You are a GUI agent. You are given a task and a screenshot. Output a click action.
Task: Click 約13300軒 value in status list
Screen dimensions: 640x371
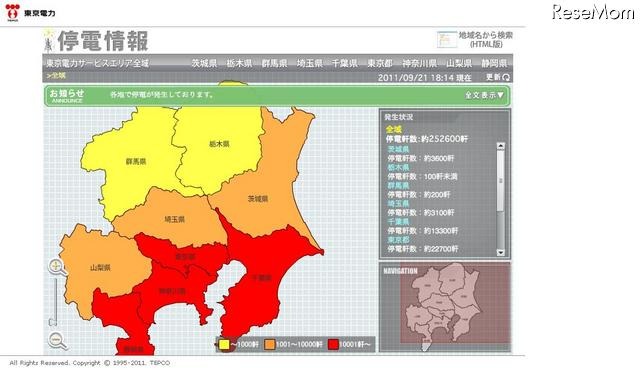tap(441, 231)
